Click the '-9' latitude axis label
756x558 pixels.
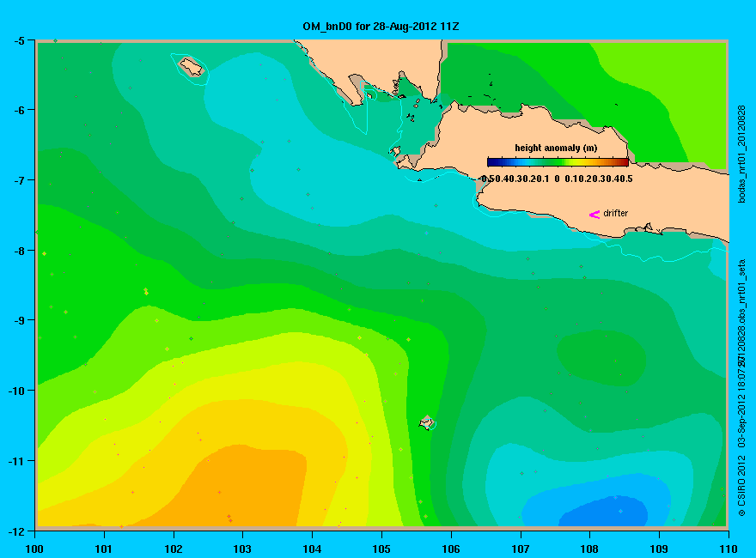point(19,320)
